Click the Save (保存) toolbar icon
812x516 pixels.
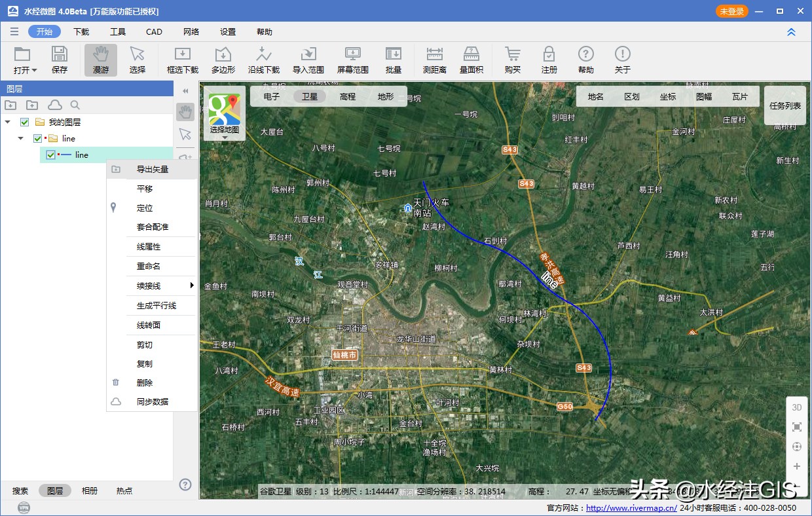60,54
